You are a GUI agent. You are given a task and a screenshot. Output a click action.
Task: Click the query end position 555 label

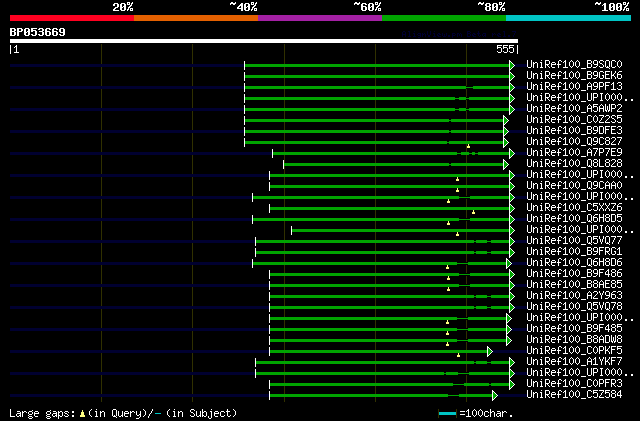[505, 49]
